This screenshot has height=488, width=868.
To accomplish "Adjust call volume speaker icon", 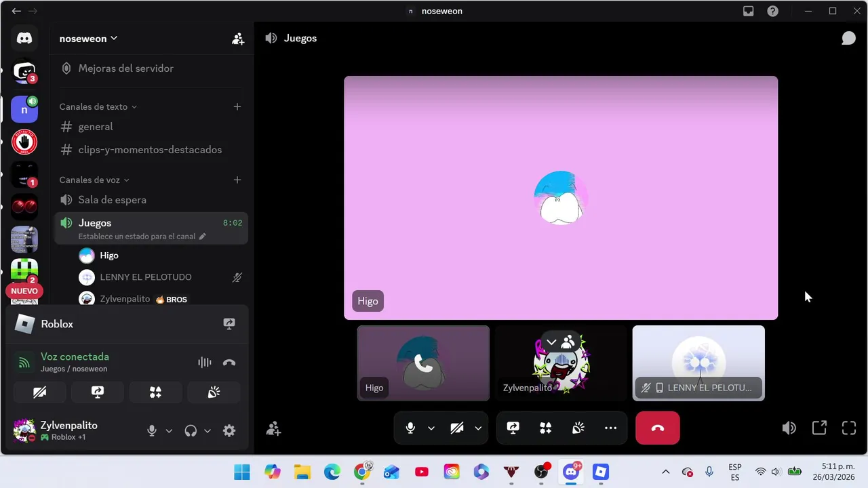I will click(x=789, y=428).
